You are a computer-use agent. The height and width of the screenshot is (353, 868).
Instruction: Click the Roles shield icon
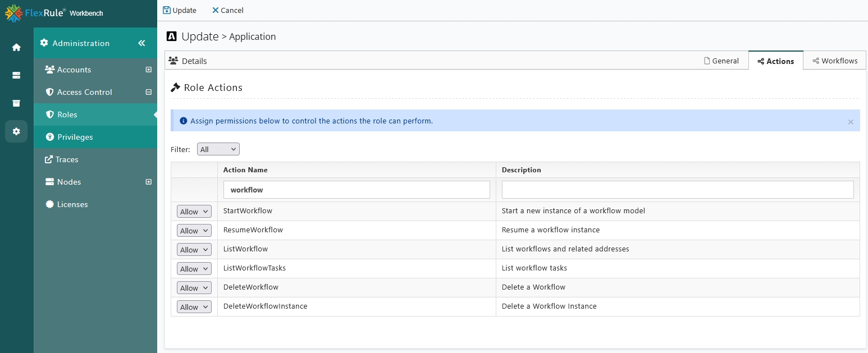[50, 114]
